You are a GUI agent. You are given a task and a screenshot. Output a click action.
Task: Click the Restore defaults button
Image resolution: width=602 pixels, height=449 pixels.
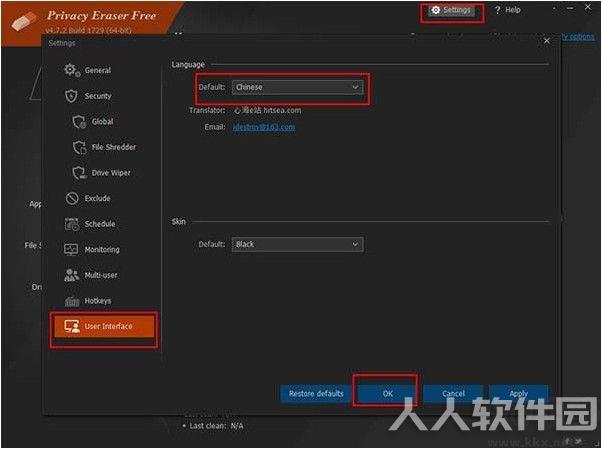(x=316, y=394)
